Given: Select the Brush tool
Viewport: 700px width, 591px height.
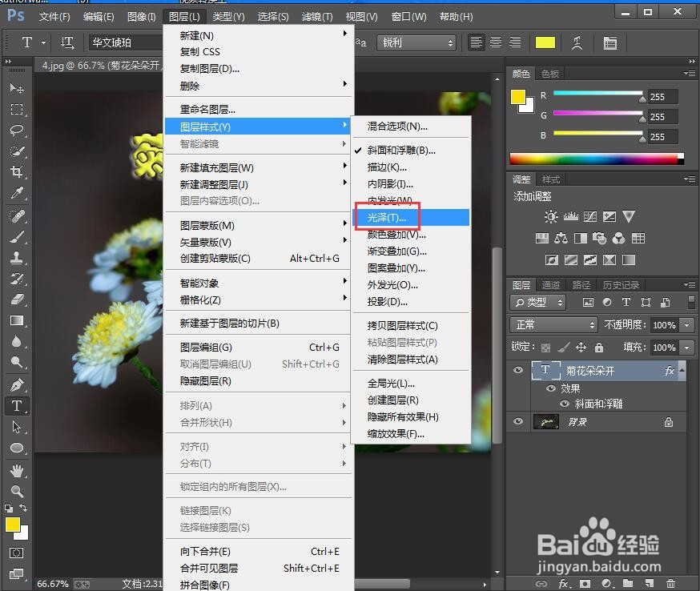Looking at the screenshot, I should (x=17, y=237).
